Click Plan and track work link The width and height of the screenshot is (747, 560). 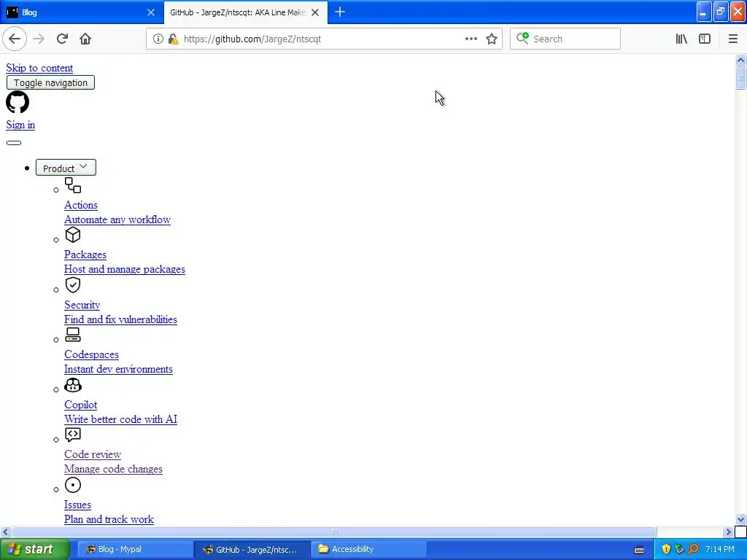(109, 519)
